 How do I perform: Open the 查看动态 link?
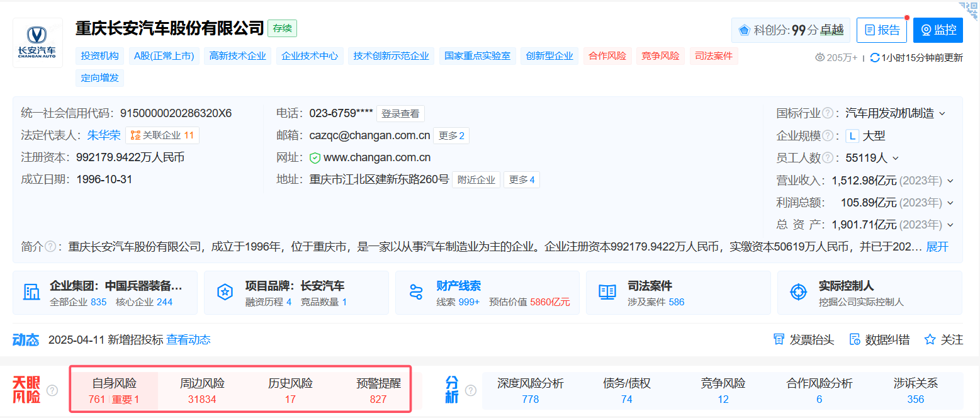188,340
